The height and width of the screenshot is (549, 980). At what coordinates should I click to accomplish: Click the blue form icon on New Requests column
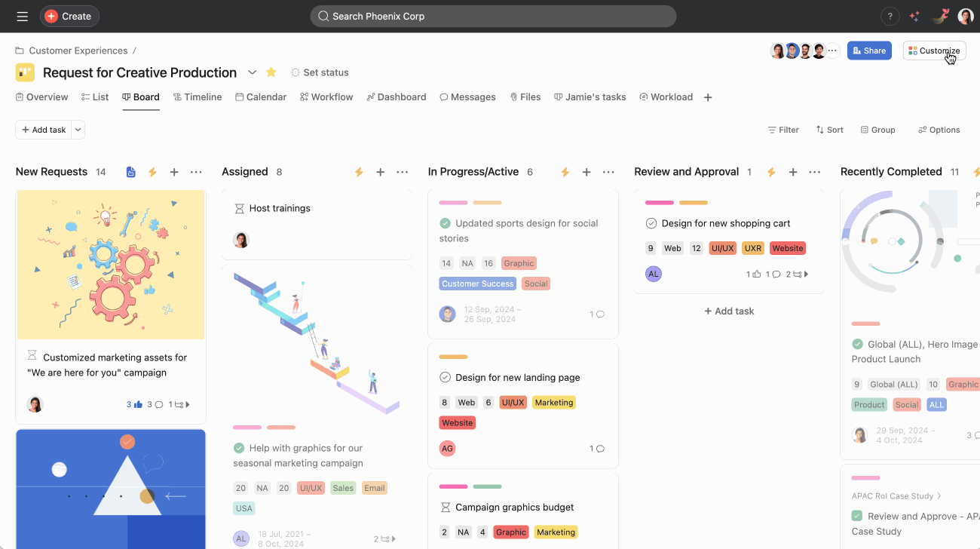pyautogui.click(x=130, y=171)
